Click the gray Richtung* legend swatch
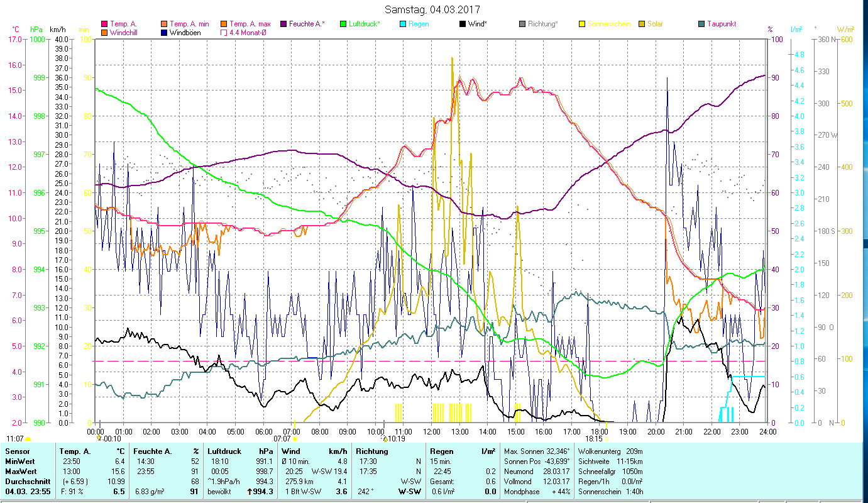Image resolution: width=868 pixels, height=503 pixels. [522, 24]
